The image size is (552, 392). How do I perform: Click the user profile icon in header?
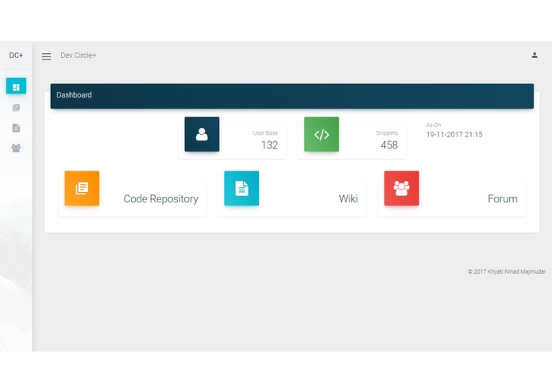(535, 55)
